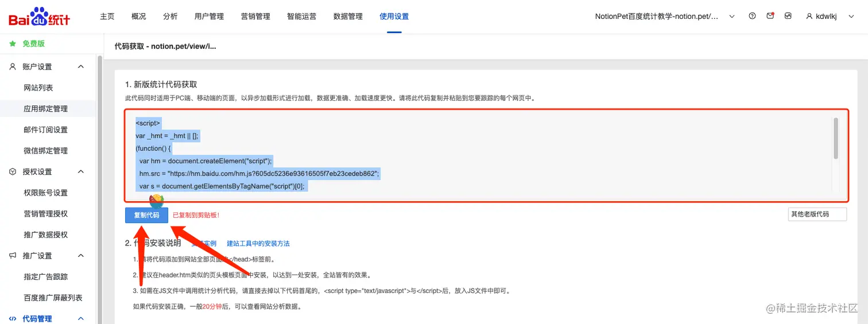Image resolution: width=868 pixels, height=324 pixels.
Task: Open 权限账号设置 in the sidebar
Action: click(x=46, y=193)
